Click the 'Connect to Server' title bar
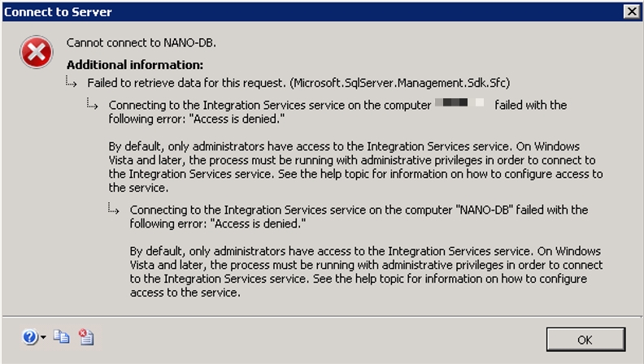 tap(312, 11)
